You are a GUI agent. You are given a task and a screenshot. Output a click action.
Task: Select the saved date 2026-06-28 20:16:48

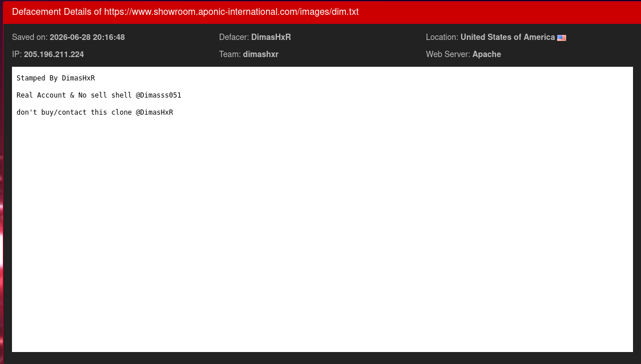coord(87,37)
